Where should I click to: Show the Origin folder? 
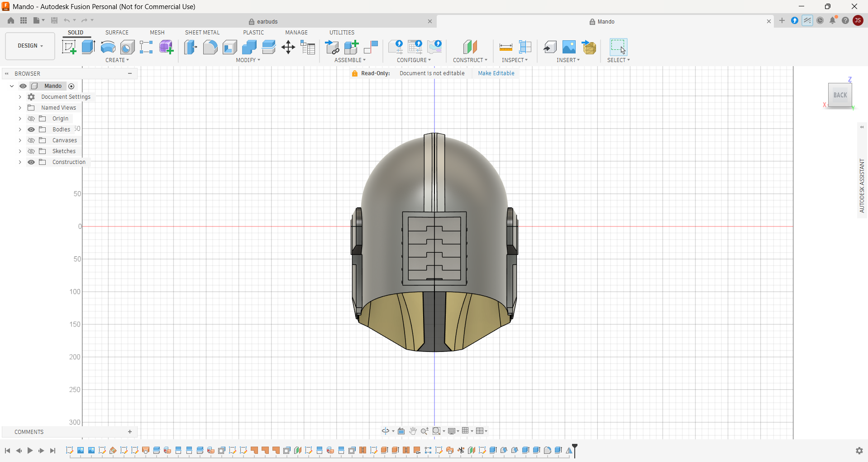(x=31, y=119)
